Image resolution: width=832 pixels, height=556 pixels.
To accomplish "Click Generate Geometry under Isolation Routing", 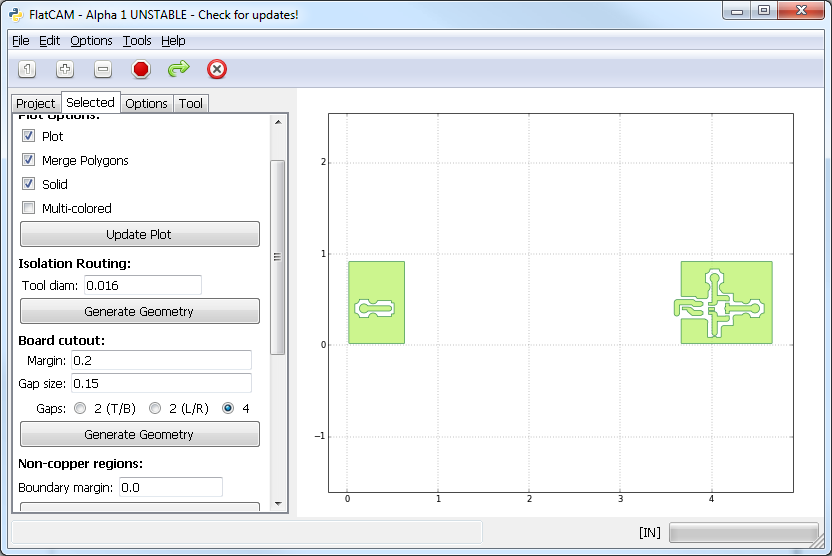I will click(x=139, y=311).
